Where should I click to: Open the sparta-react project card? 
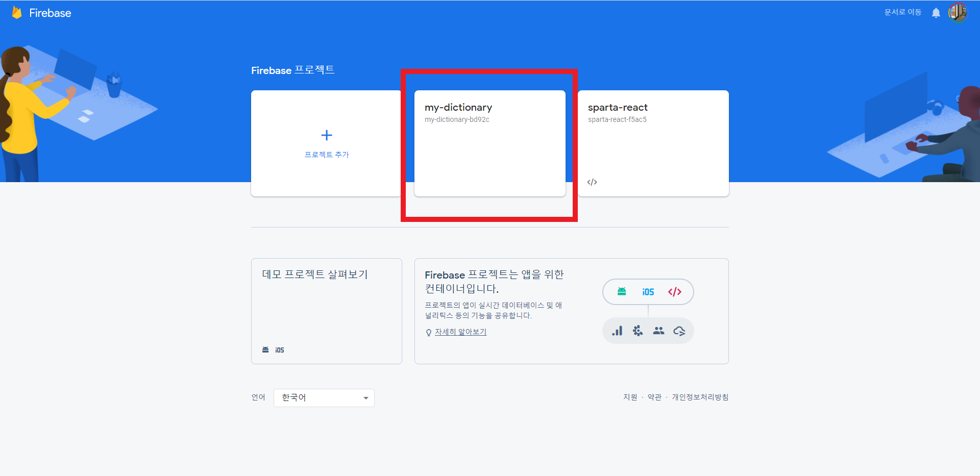653,143
